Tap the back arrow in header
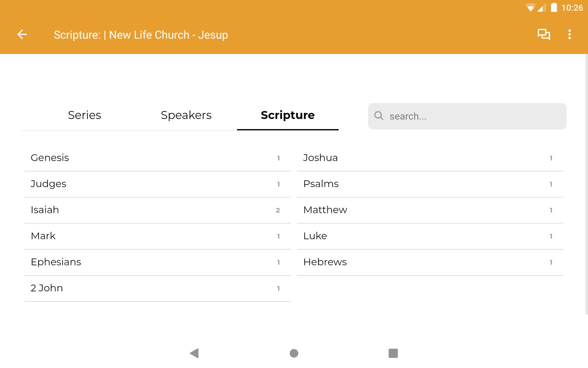The height and width of the screenshot is (368, 588). (22, 35)
